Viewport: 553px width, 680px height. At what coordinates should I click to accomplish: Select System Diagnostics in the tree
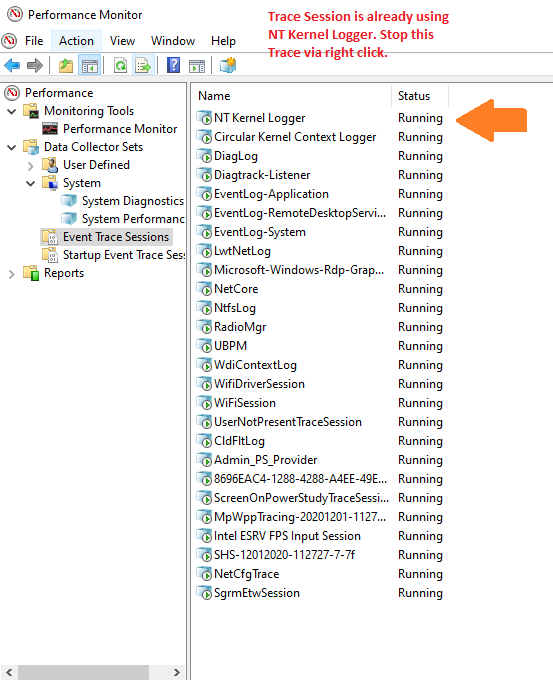(133, 201)
